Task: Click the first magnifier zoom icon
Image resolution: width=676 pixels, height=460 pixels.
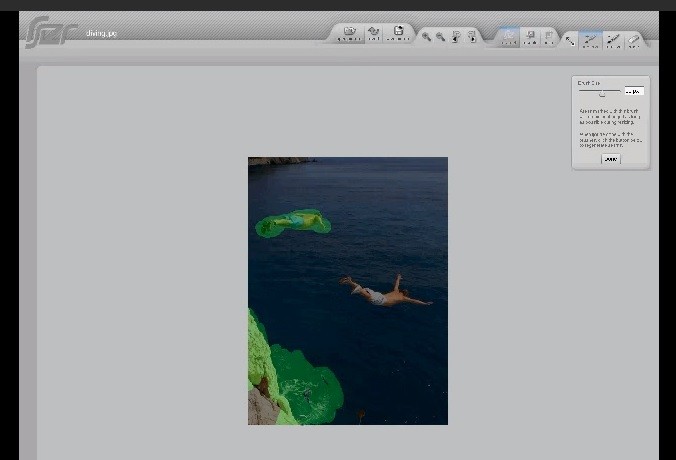Action: (x=426, y=37)
